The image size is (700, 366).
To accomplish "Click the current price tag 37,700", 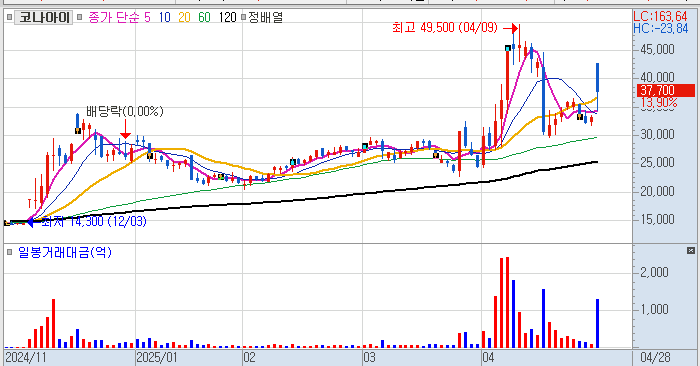I will tap(666, 91).
